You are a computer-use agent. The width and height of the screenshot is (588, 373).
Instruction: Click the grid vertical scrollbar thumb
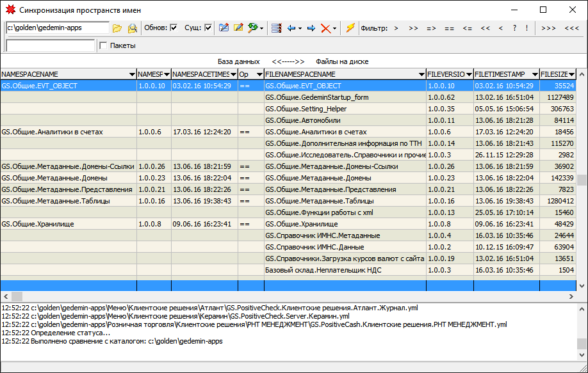point(582,180)
